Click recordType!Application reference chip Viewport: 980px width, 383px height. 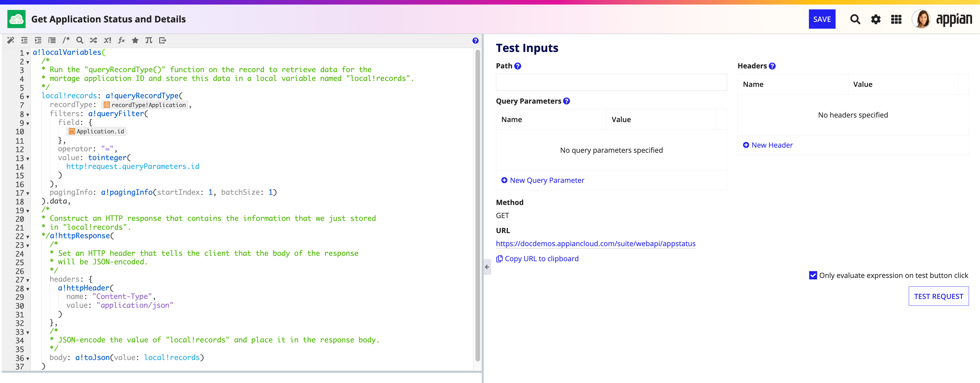[145, 105]
